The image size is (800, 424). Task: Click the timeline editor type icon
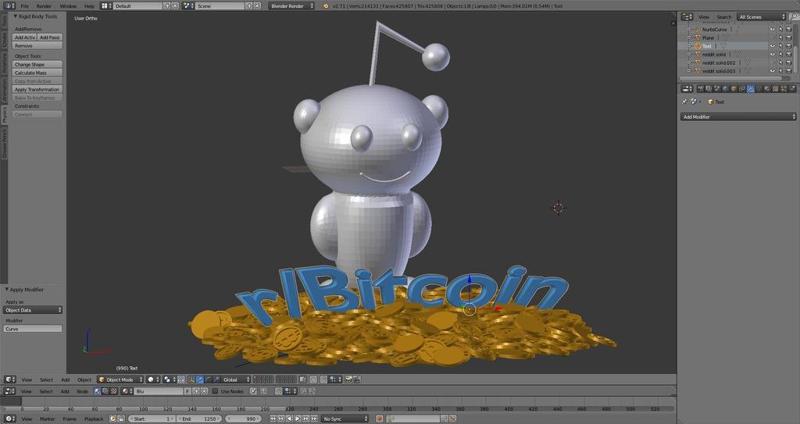[10, 418]
